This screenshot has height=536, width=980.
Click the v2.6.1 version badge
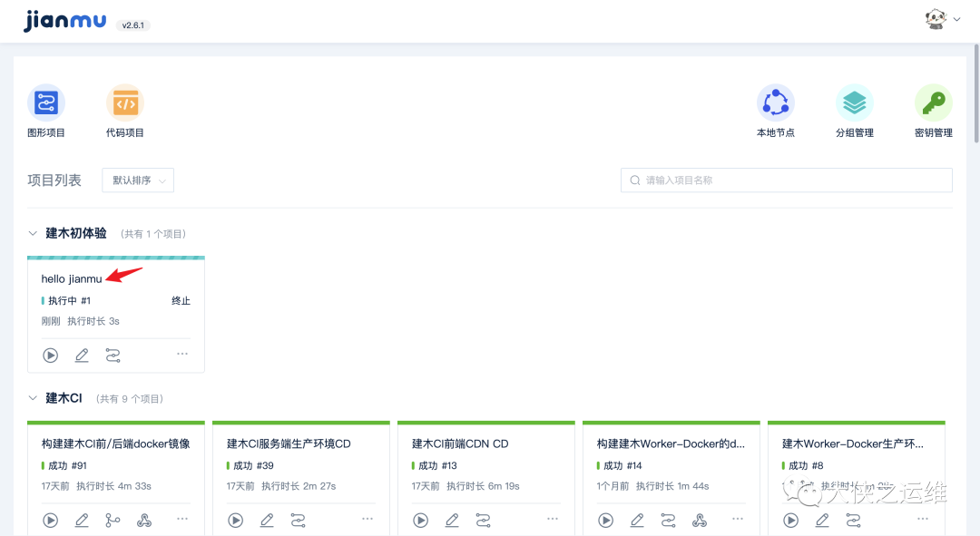coord(133,25)
